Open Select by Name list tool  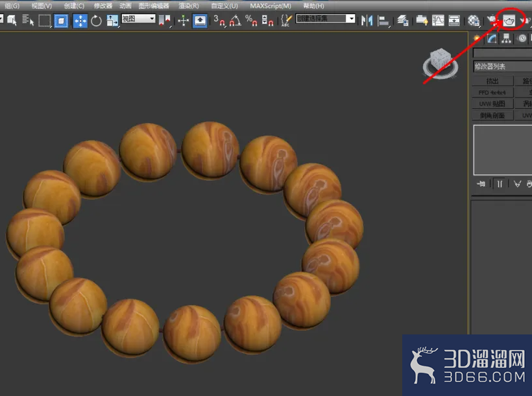pyautogui.click(x=29, y=20)
